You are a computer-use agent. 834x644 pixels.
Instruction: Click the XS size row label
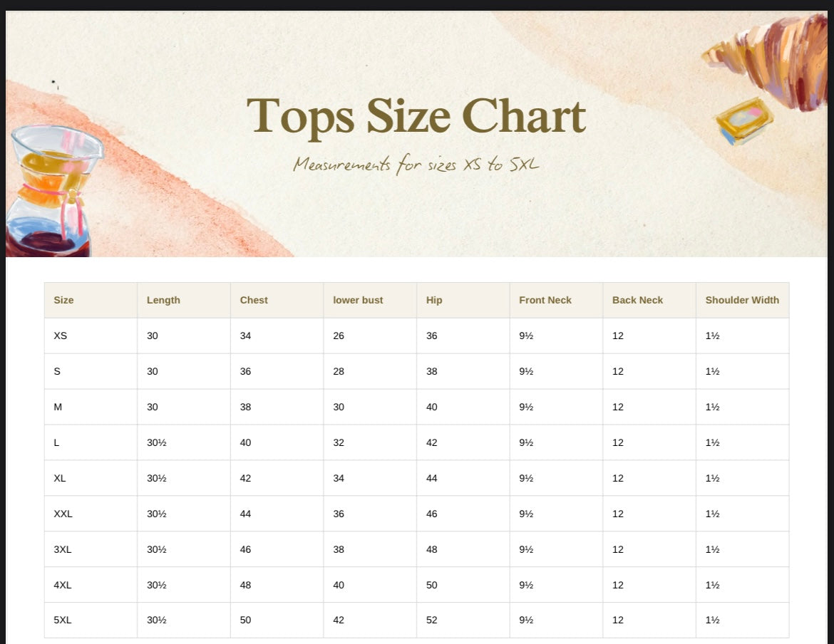tap(61, 336)
